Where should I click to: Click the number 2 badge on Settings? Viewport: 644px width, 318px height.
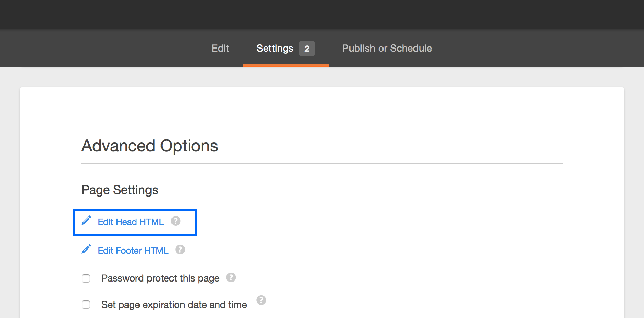307,49
